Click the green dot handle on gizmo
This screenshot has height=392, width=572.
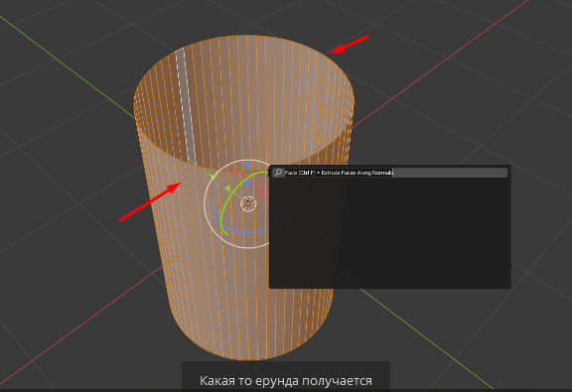point(228,189)
